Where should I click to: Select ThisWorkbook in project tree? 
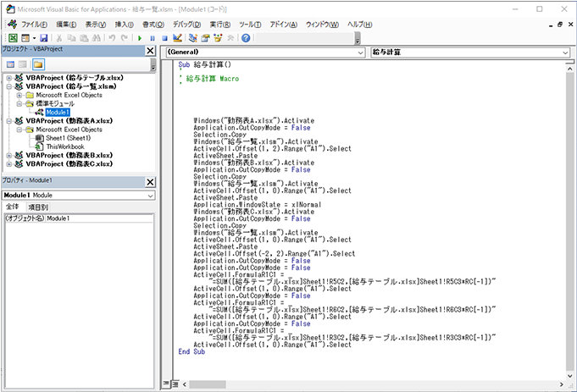(x=65, y=146)
